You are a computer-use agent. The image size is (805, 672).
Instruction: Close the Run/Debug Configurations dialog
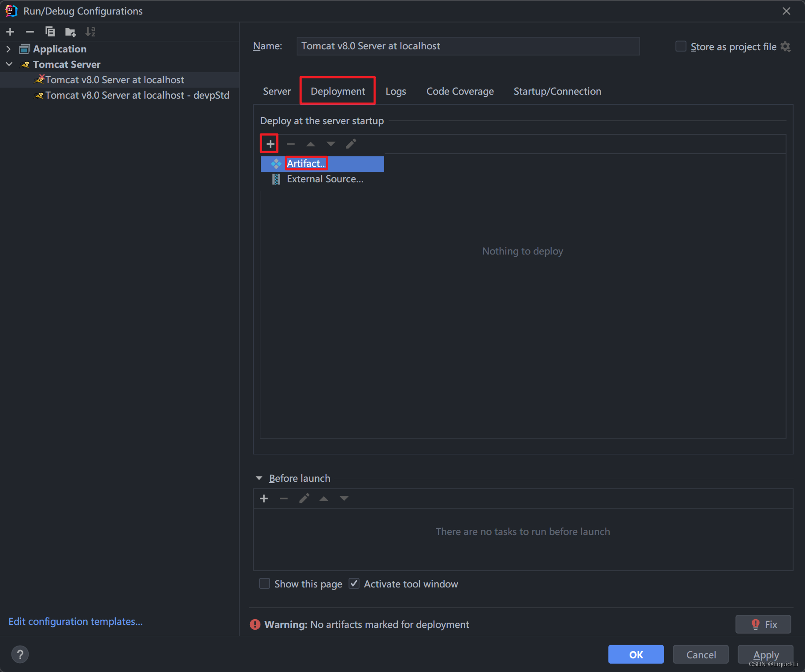coord(786,11)
